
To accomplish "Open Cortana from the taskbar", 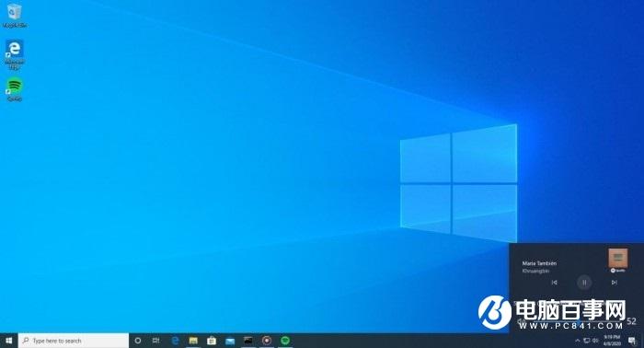I will tap(138, 341).
